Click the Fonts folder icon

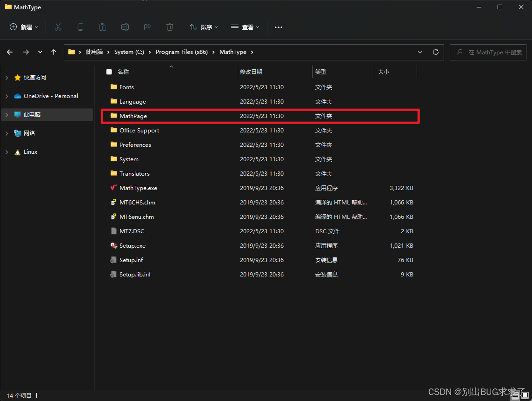[x=113, y=87]
